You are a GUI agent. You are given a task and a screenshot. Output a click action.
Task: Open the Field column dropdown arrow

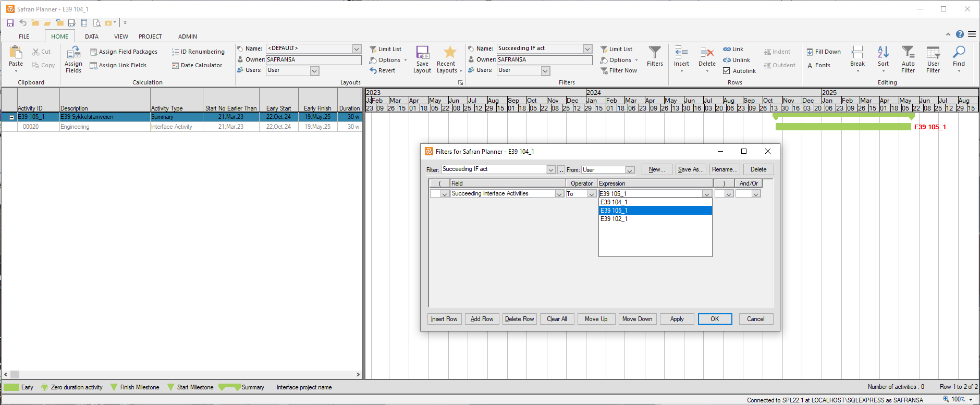pos(559,194)
